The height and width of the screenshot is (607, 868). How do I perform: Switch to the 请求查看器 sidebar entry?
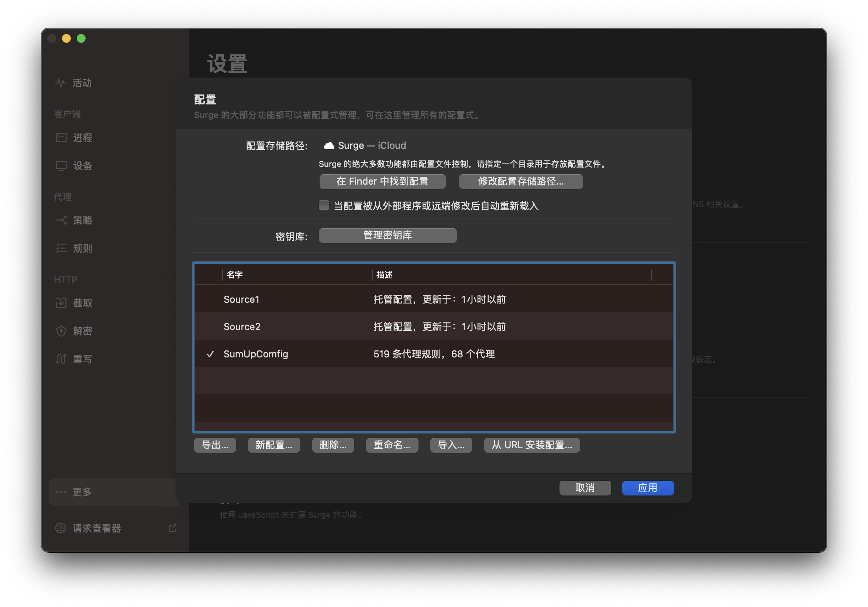click(96, 528)
